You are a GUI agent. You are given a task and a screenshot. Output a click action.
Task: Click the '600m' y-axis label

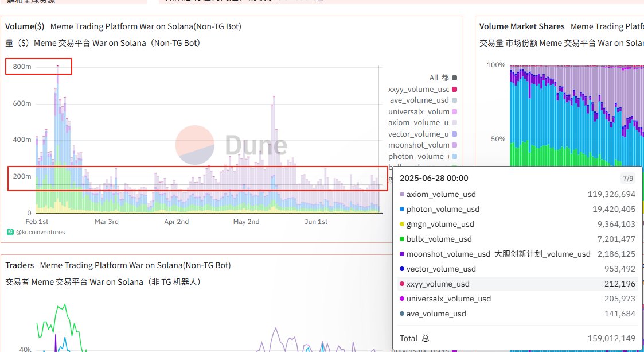22,103
